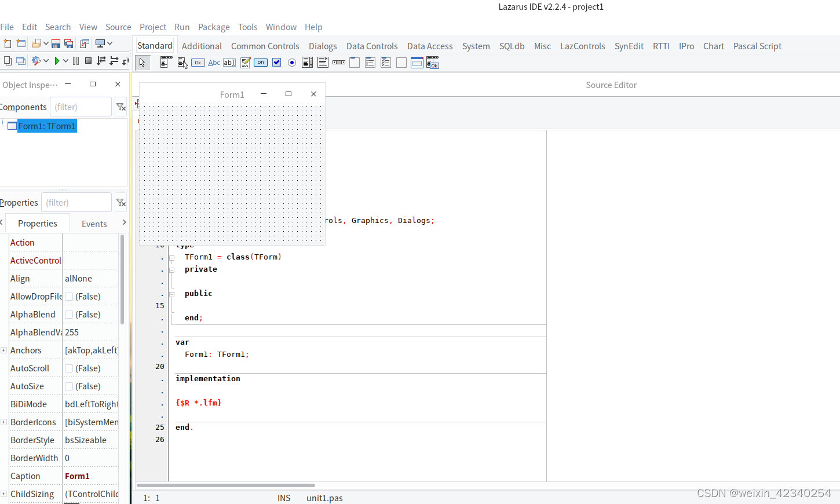This screenshot has height=504, width=840.
Task: Create a new form with the toolbar icon
Action: point(21,43)
